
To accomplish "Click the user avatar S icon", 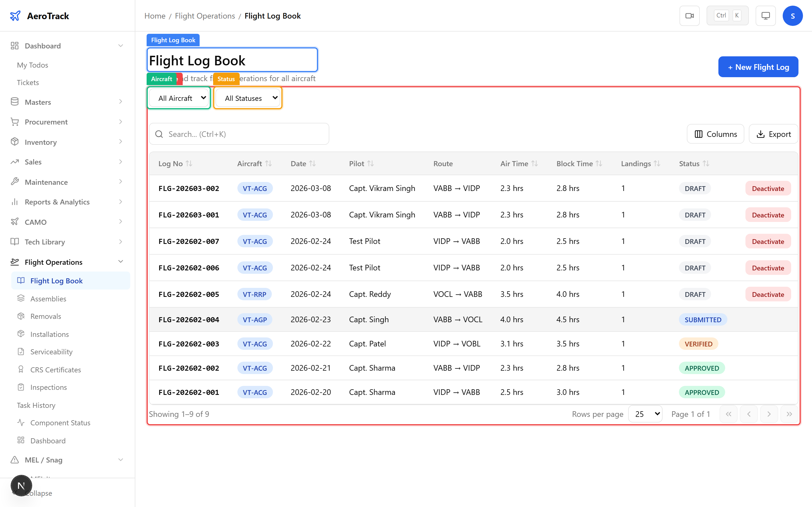I will [792, 16].
